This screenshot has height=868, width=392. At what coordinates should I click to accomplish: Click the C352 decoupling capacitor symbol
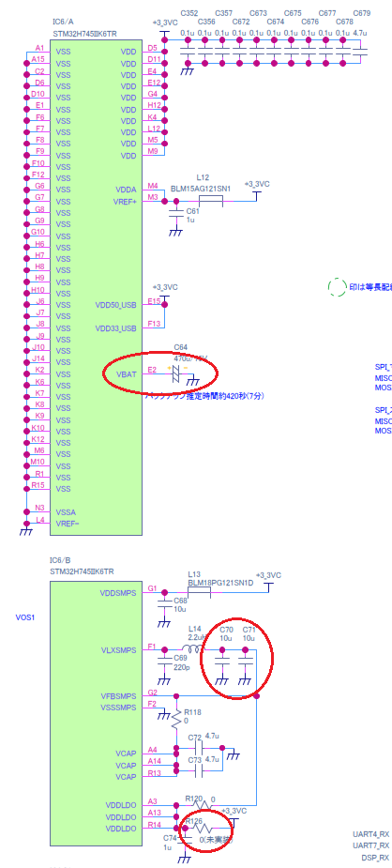point(188,52)
